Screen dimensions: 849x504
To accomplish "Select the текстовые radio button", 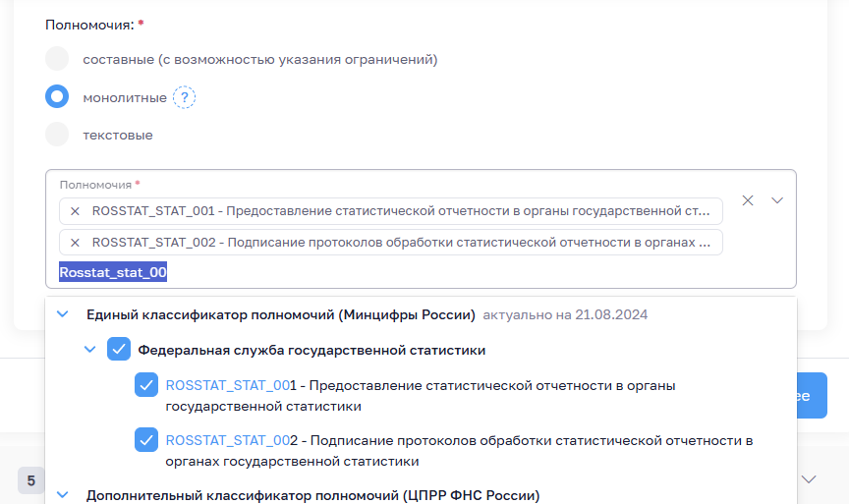I will point(57,134).
